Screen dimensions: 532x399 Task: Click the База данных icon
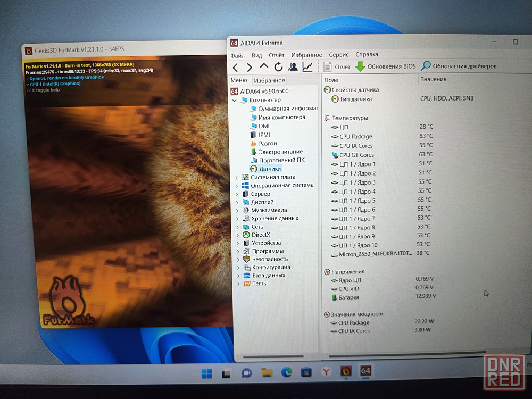tap(247, 276)
